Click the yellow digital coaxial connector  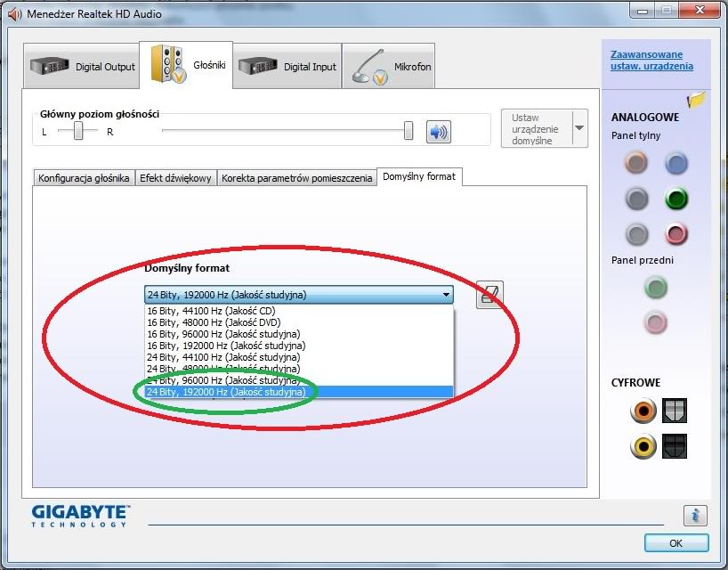coord(643,446)
